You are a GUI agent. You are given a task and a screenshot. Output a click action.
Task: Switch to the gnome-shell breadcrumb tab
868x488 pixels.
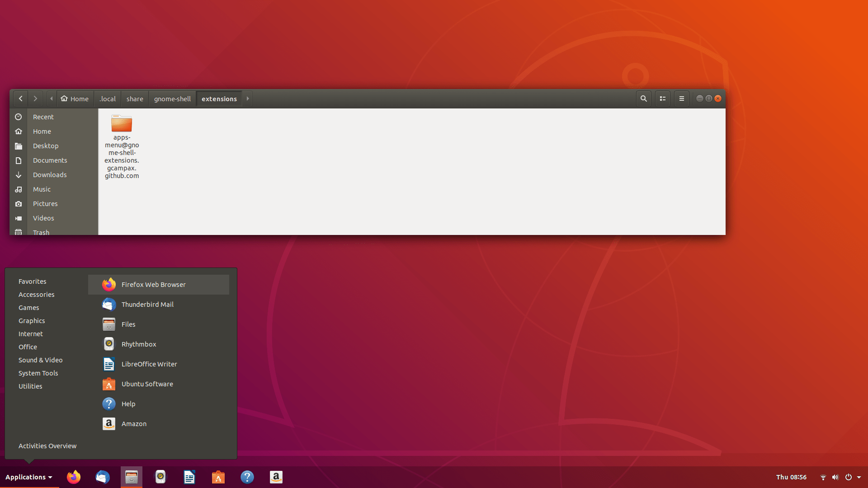pyautogui.click(x=172, y=99)
